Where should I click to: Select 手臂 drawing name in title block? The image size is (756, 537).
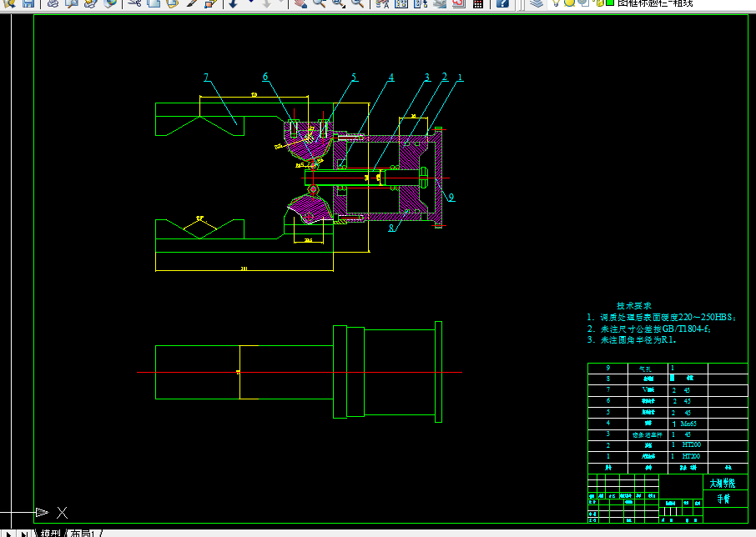723,499
